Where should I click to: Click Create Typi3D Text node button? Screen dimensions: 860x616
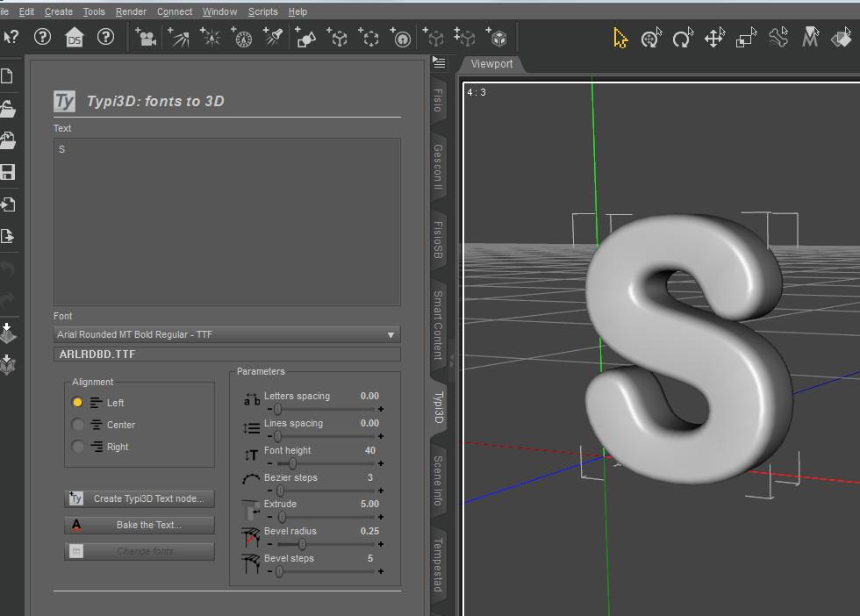140,498
